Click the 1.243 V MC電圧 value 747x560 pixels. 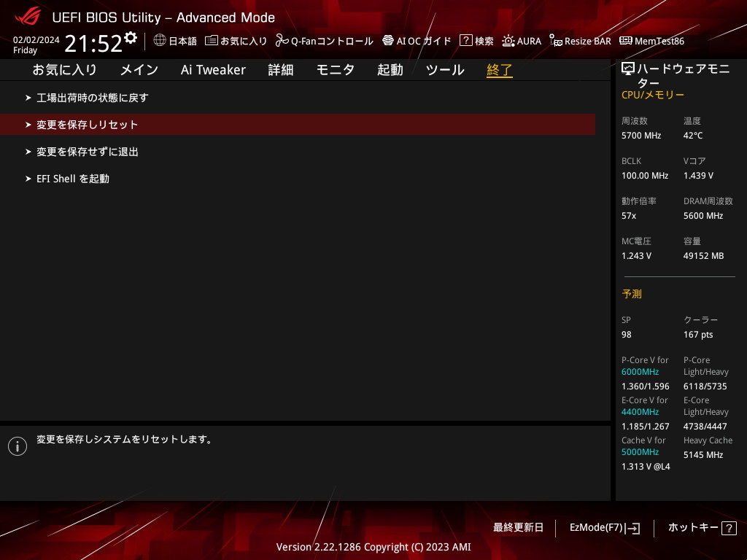click(x=636, y=256)
